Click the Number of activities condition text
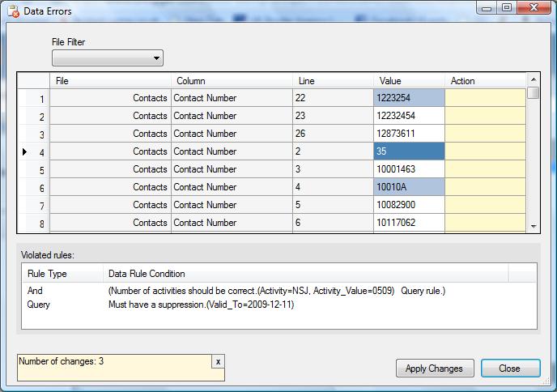This screenshot has width=557, height=392. click(x=277, y=291)
